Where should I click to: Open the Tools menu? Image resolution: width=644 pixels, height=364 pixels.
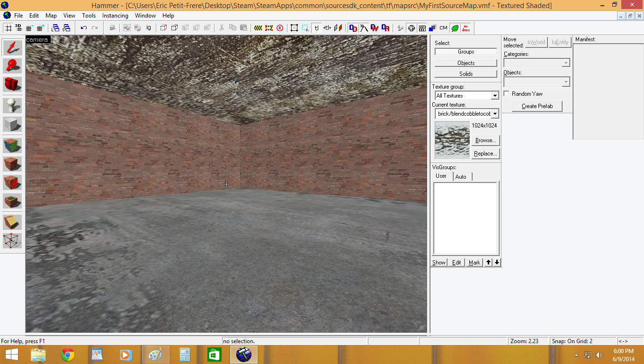[x=89, y=15]
